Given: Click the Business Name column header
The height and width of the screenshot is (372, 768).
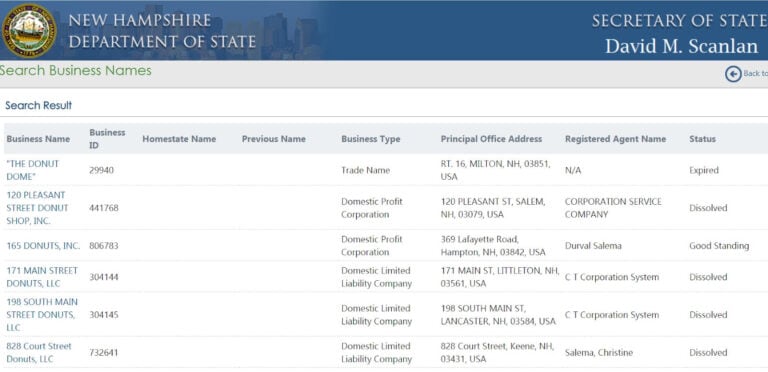Looking at the screenshot, I should [x=38, y=139].
